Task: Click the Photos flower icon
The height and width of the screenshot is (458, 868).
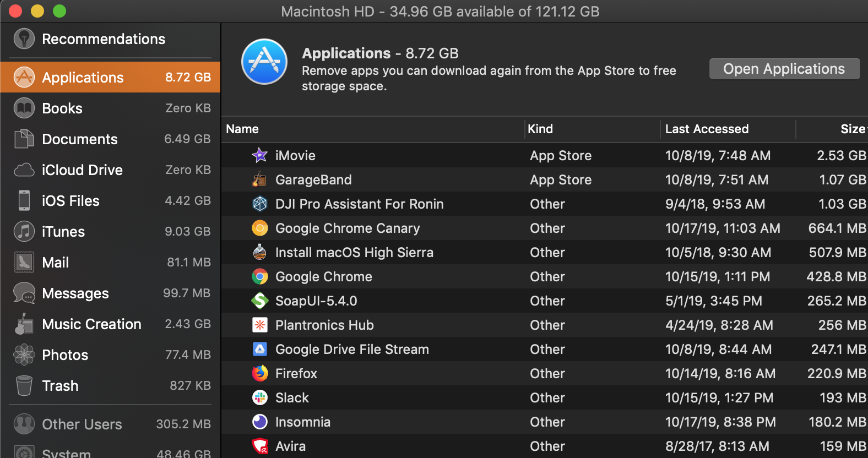Action: [x=24, y=355]
